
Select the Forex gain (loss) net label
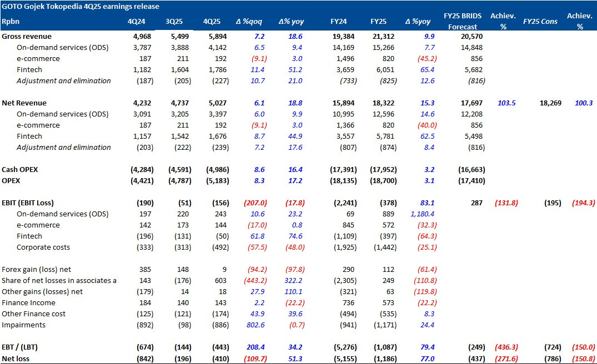37,269
